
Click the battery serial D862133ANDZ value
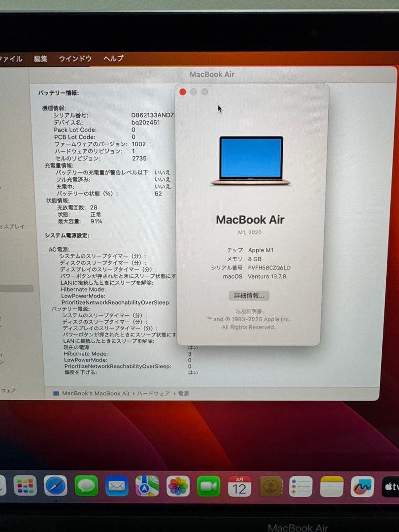(153, 115)
